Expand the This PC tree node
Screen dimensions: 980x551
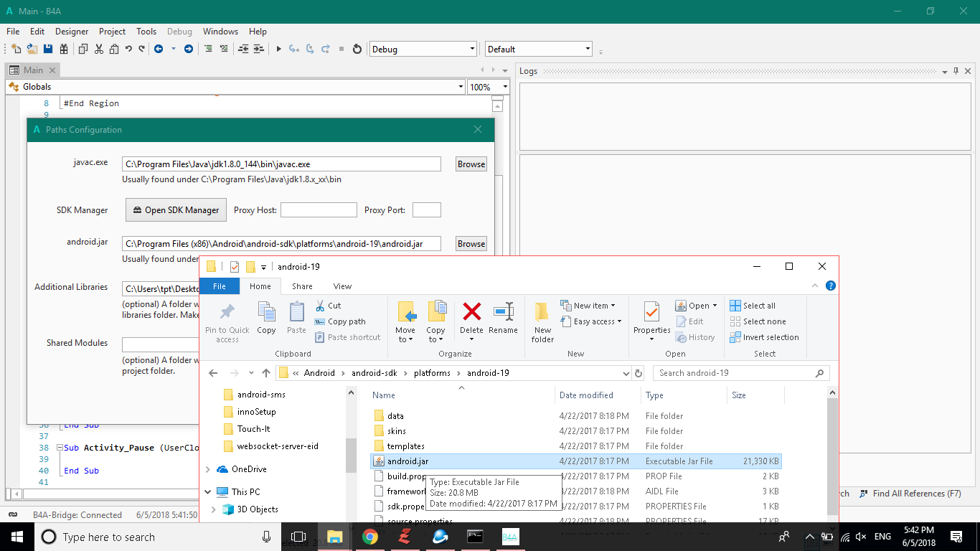coord(208,492)
